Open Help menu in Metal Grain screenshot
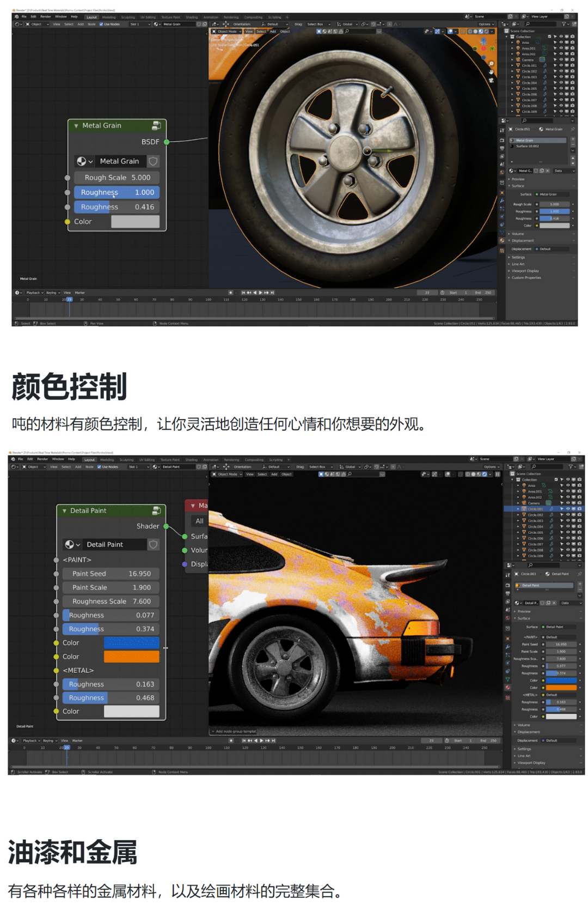This screenshot has height=917, width=588. click(x=74, y=16)
